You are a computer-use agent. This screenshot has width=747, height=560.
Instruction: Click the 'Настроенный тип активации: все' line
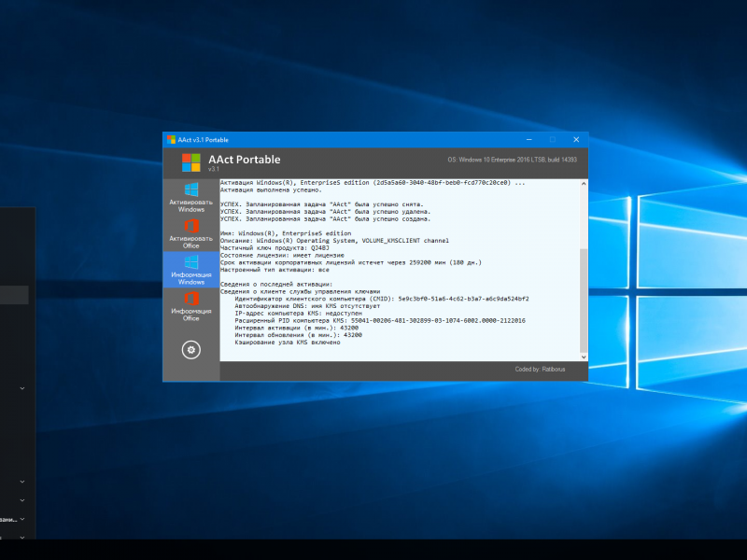275,270
